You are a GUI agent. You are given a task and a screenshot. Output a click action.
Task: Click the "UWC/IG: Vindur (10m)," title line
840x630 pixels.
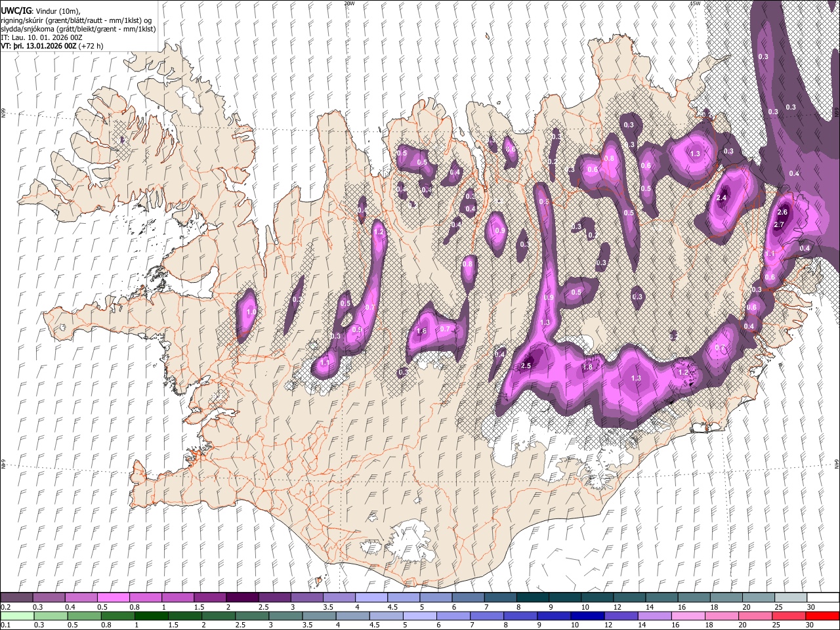(x=41, y=11)
